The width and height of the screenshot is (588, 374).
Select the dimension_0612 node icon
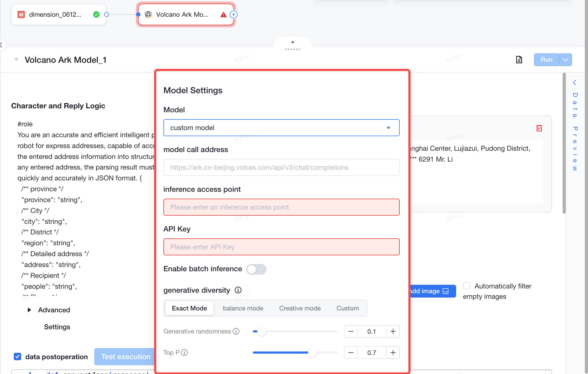click(21, 15)
